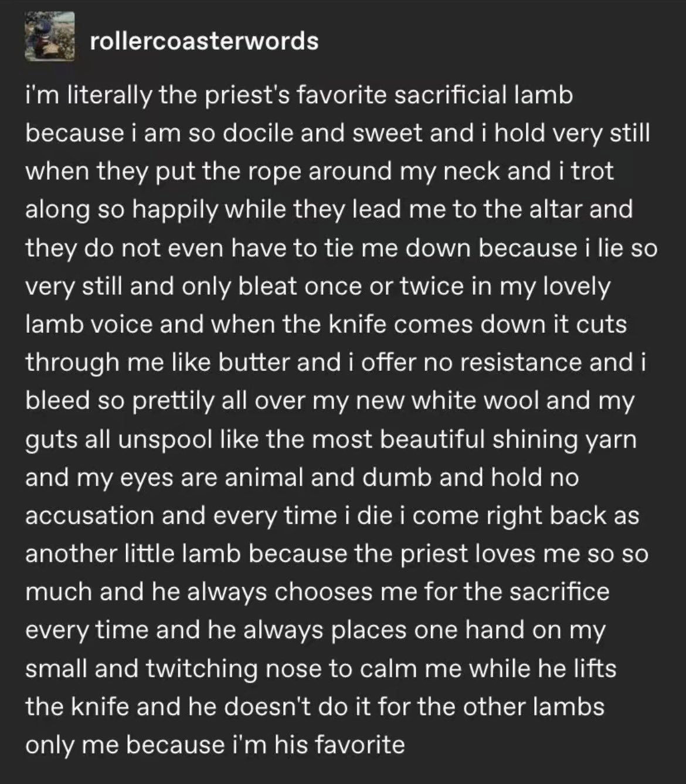Click the line starting "guts all unspool"
The image size is (686, 784).
click(330, 439)
